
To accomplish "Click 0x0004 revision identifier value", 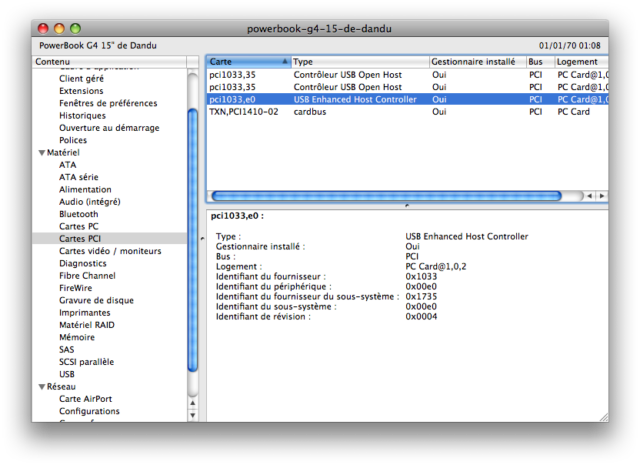I will click(421, 316).
